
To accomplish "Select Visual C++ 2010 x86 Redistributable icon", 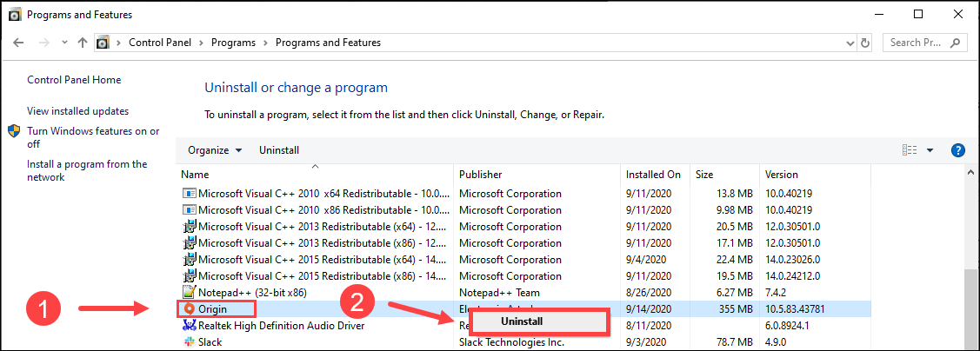I will coord(189,210).
